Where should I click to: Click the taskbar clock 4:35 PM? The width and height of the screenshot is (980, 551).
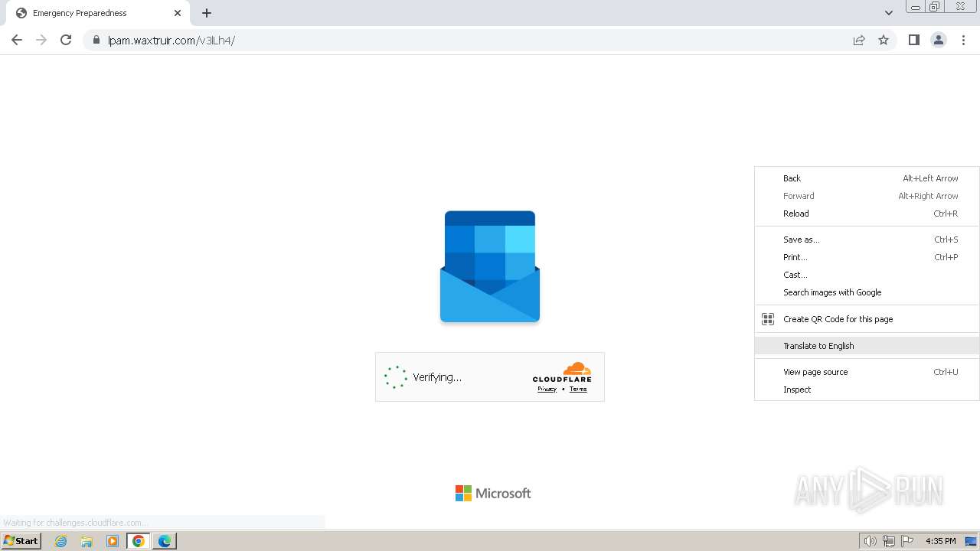pyautogui.click(x=940, y=541)
